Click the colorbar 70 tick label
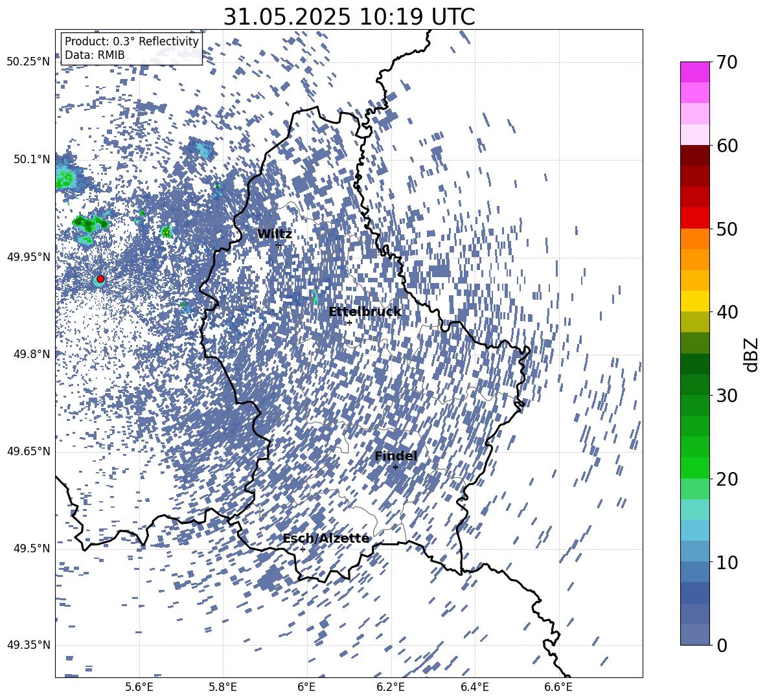This screenshot has width=767, height=700. tap(727, 62)
